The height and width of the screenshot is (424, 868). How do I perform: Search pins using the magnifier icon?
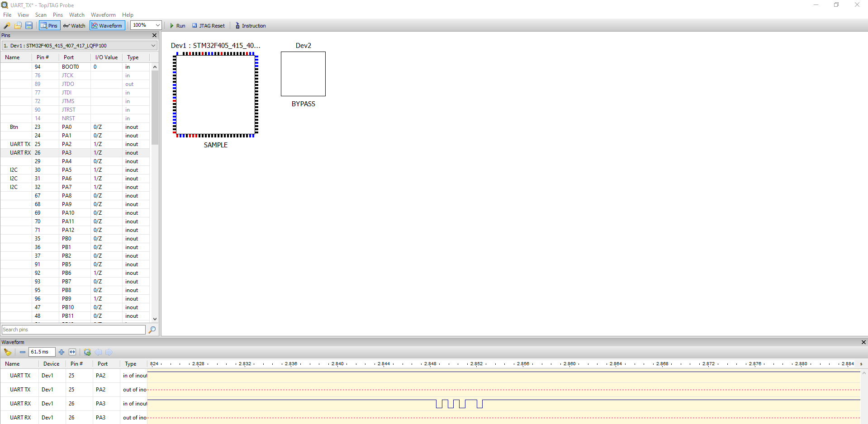pos(152,330)
